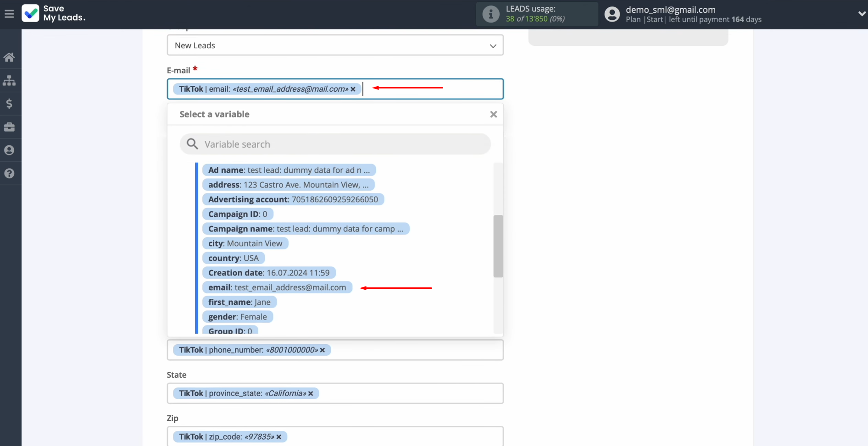Image resolution: width=868 pixels, height=446 pixels.
Task: Select the email test_email_address variable
Action: tap(277, 287)
